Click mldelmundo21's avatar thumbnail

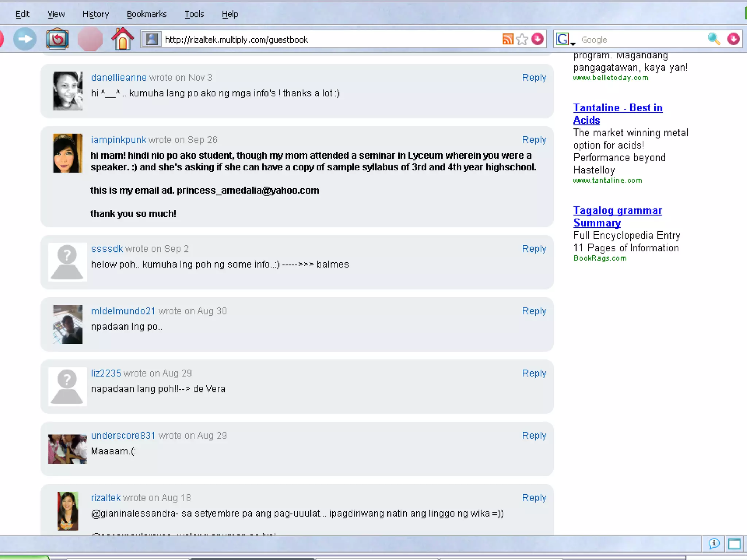67,324
